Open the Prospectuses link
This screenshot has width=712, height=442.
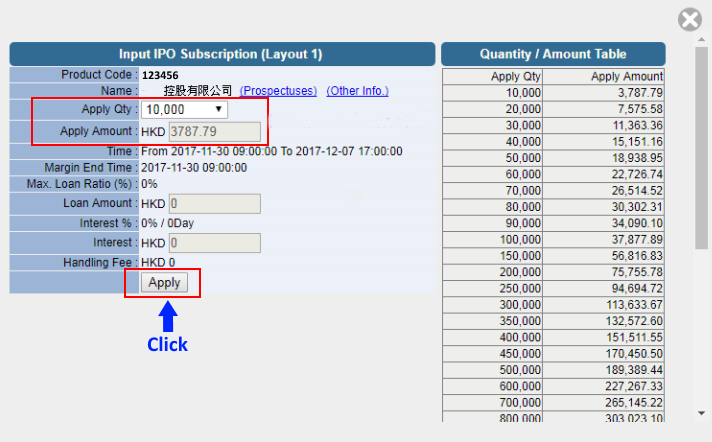(x=278, y=91)
